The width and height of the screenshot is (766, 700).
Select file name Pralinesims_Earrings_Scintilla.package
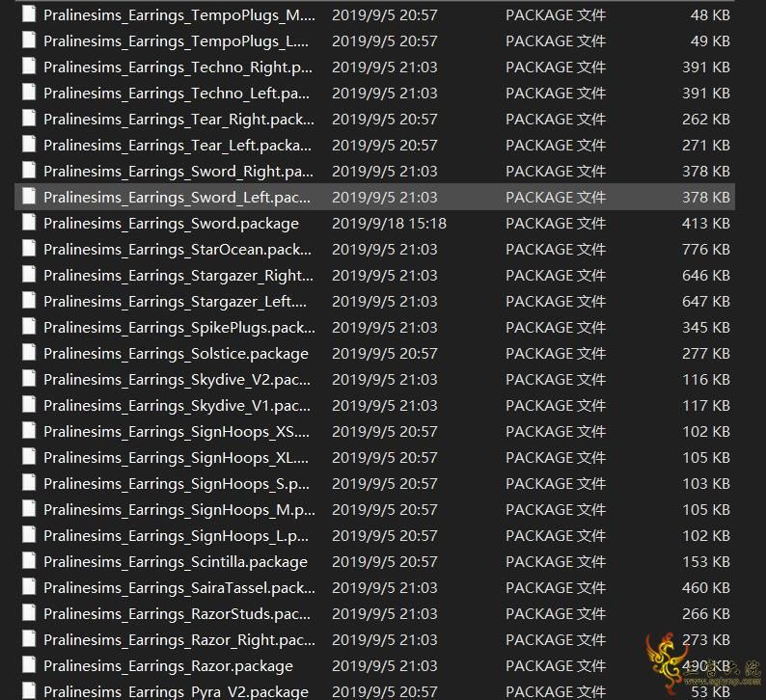[176, 562]
